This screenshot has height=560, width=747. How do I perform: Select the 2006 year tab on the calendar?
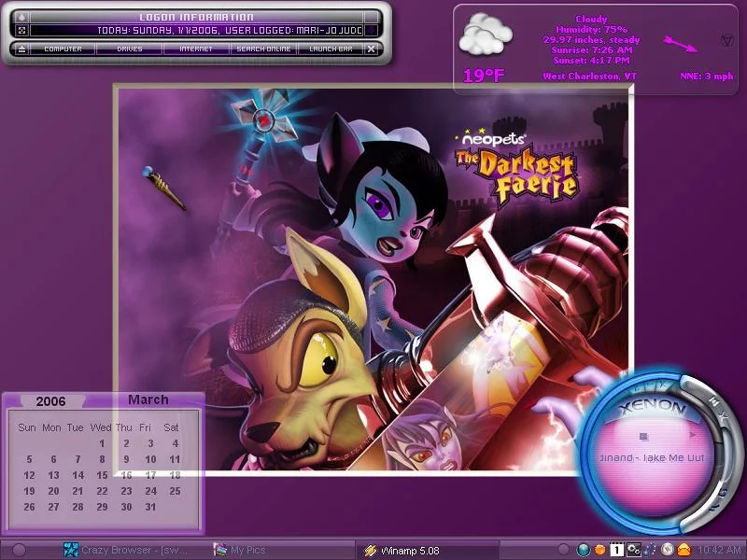point(50,401)
